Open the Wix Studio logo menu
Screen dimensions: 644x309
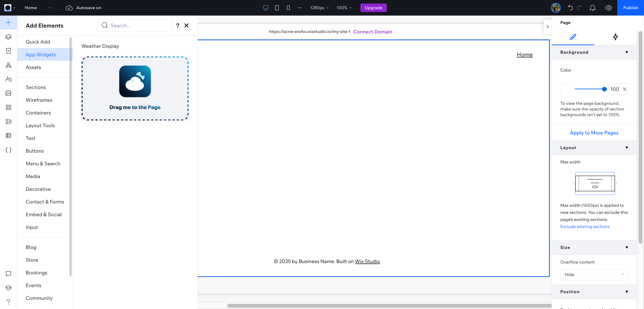pyautogui.click(x=10, y=8)
